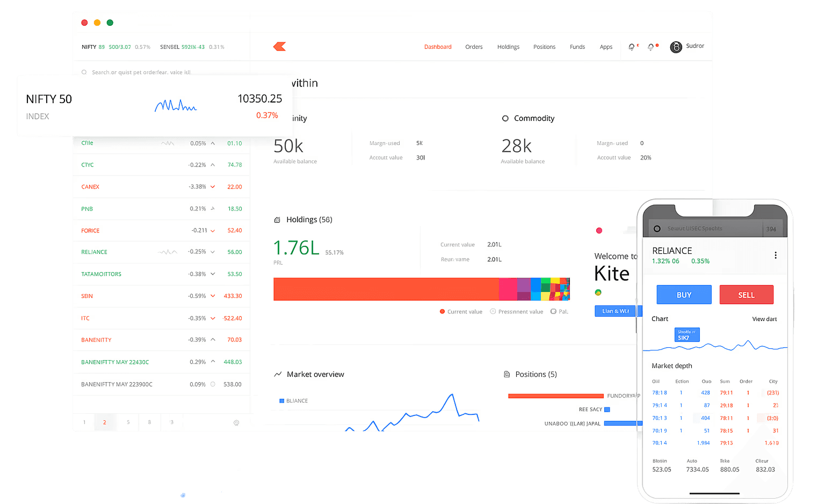The width and height of the screenshot is (825, 504).
Task: Navigate to the Funds tab
Action: pyautogui.click(x=577, y=47)
